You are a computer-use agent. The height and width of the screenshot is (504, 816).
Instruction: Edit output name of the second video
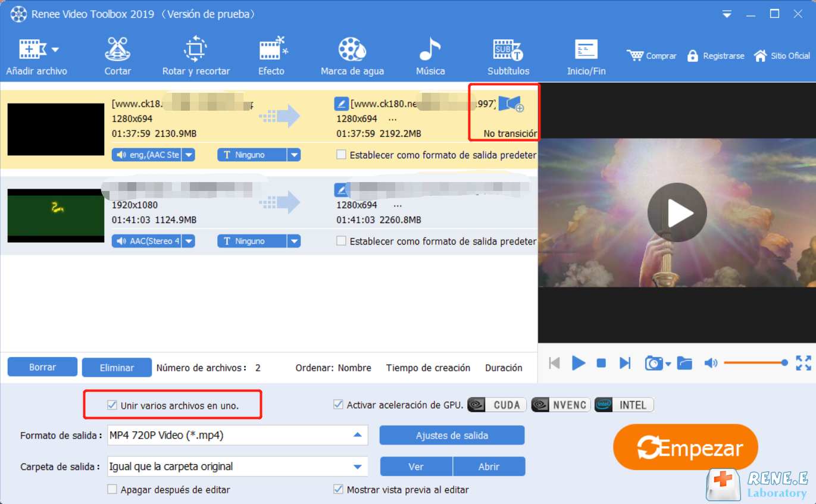(x=341, y=190)
